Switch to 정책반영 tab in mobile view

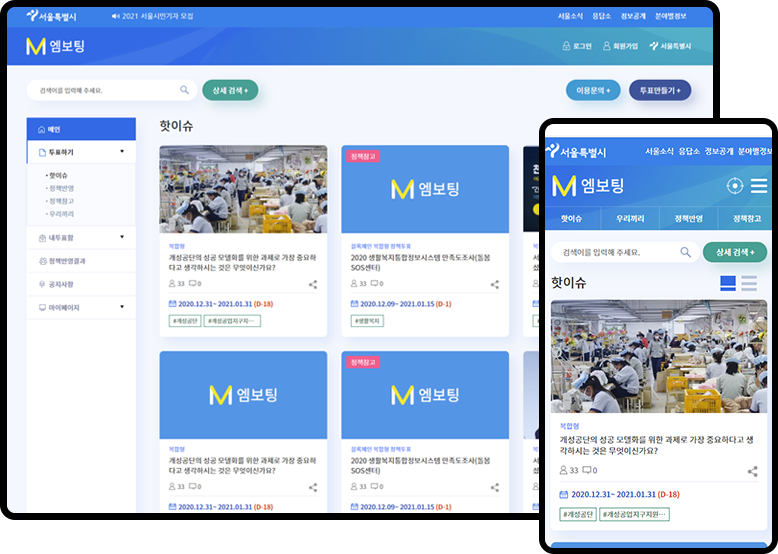689,218
